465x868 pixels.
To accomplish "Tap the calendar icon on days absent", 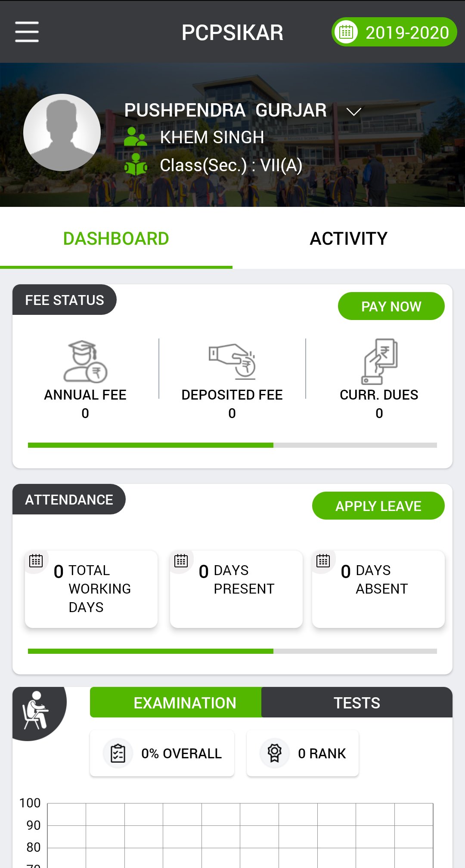I will tap(323, 561).
